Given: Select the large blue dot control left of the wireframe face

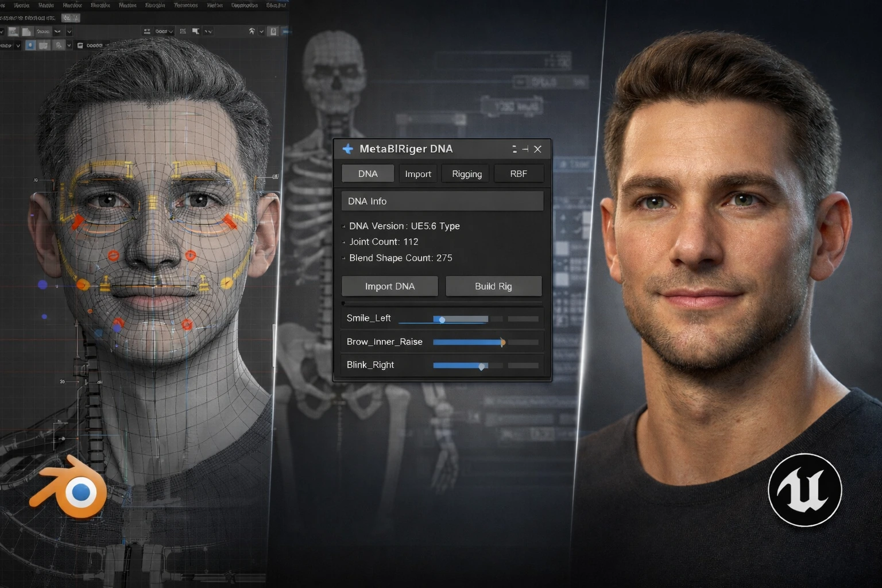Looking at the screenshot, I should click(42, 284).
